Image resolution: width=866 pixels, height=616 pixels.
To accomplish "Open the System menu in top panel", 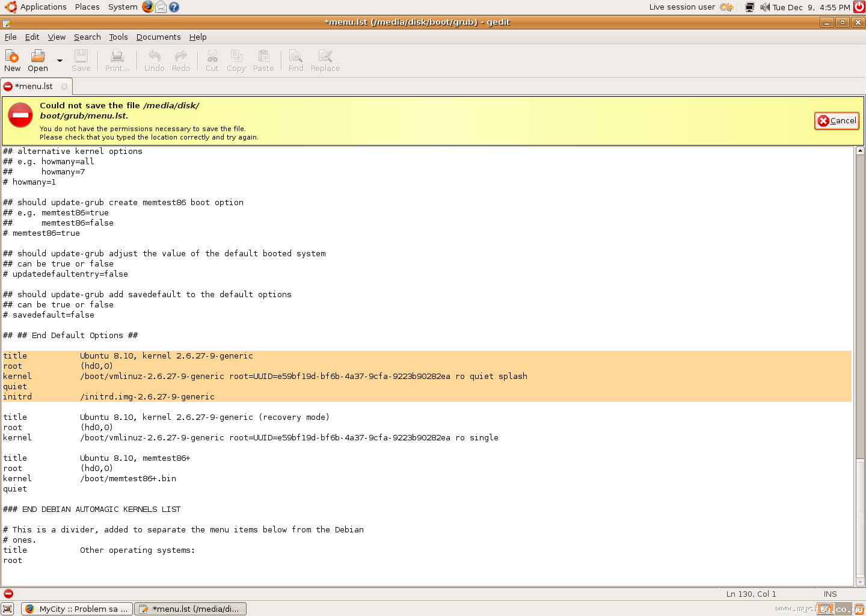I will coord(123,7).
